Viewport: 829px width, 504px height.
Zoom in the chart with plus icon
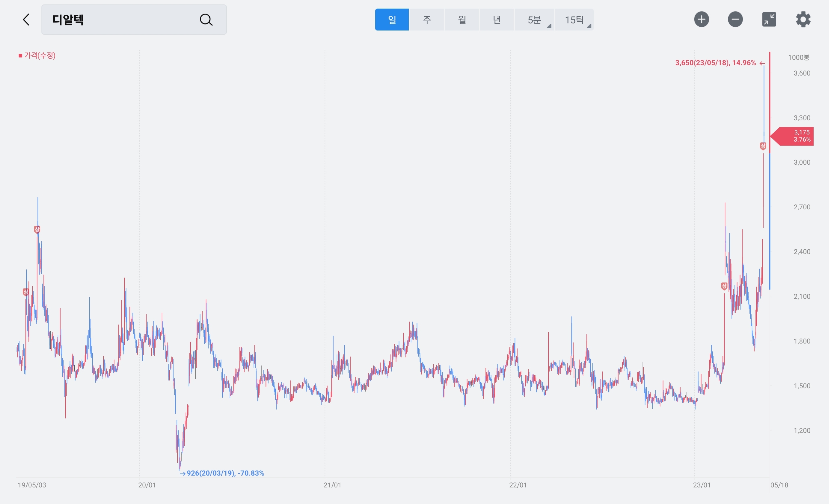[701, 19]
